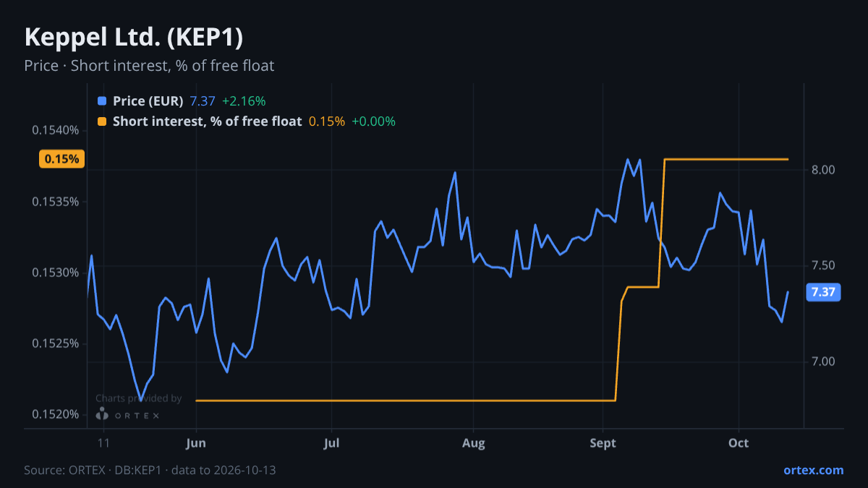Click the Jul x-axis label

pyautogui.click(x=331, y=442)
